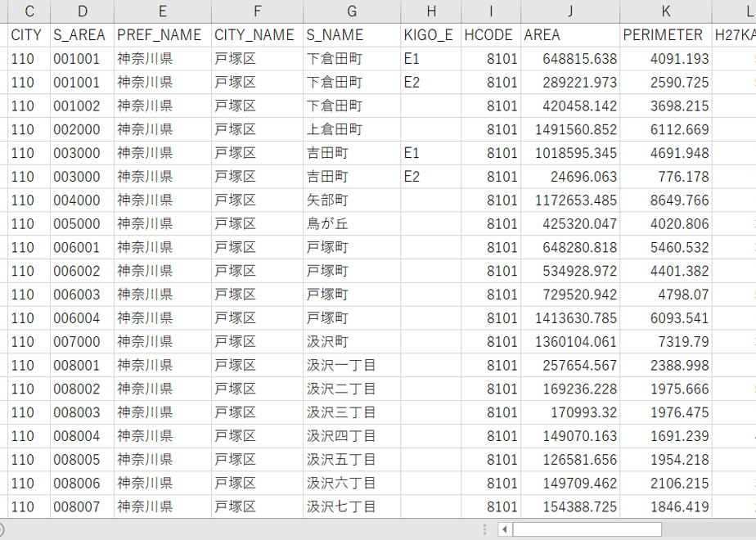The image size is (756, 540).
Task: Select cell with area 170993.32
Action: pos(570,413)
